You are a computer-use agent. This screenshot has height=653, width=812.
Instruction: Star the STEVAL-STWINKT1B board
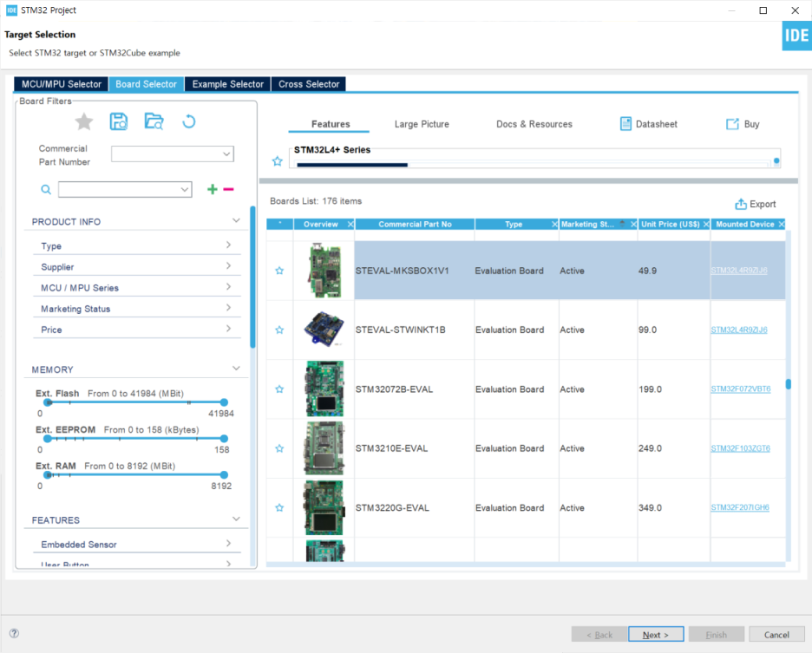pyautogui.click(x=279, y=330)
